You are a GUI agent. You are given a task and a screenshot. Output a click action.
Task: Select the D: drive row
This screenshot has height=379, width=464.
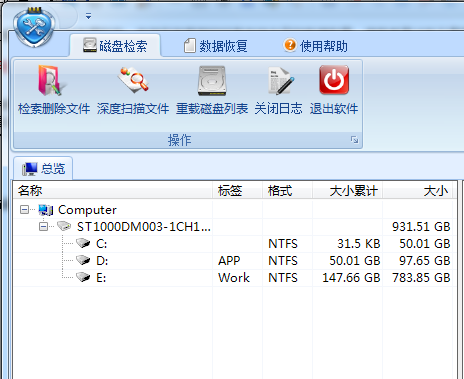tap(233, 261)
